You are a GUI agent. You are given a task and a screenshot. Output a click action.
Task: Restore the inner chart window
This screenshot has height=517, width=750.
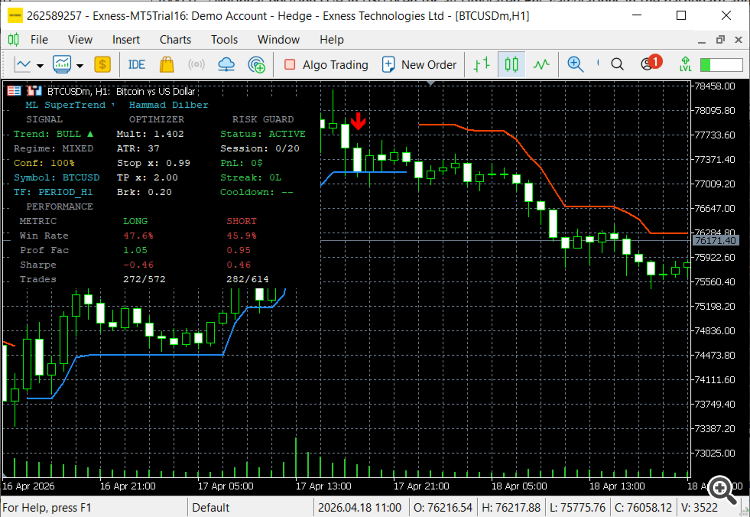coord(720,40)
